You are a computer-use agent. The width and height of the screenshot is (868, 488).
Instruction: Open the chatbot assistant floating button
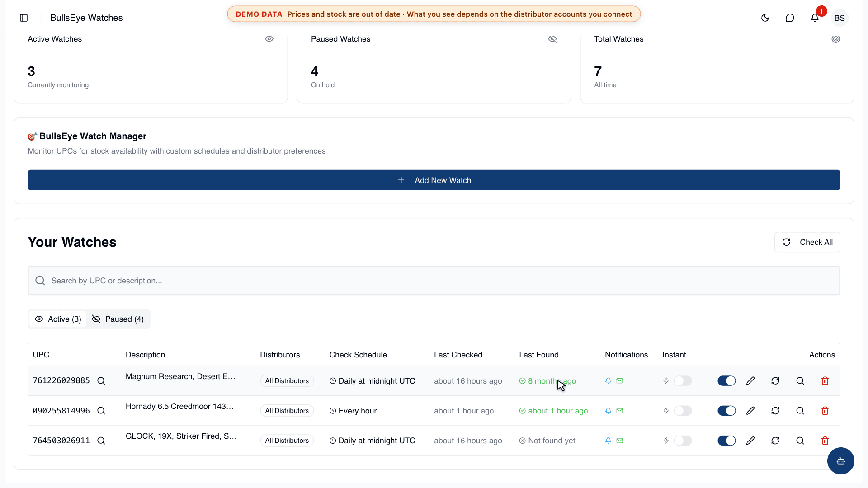(840, 461)
